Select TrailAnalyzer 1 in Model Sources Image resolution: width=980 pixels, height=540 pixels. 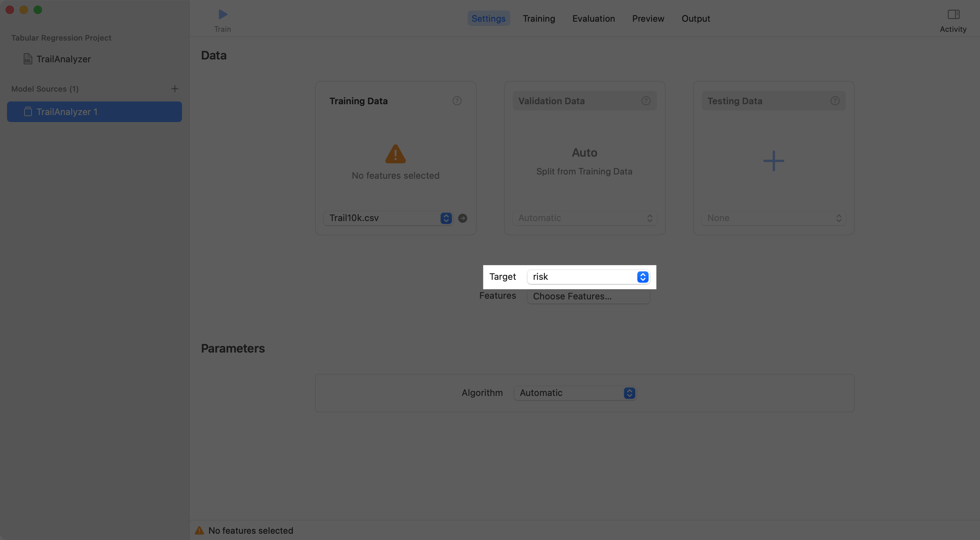pyautogui.click(x=94, y=112)
